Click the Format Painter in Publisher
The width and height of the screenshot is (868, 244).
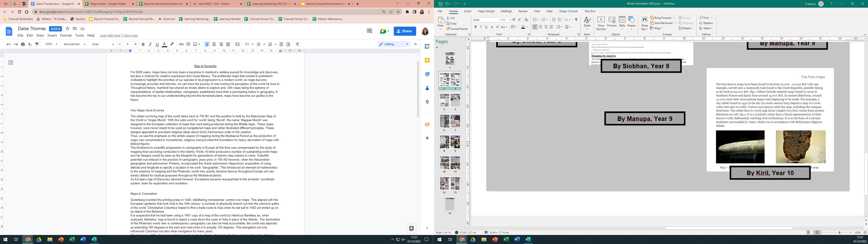pos(457,29)
